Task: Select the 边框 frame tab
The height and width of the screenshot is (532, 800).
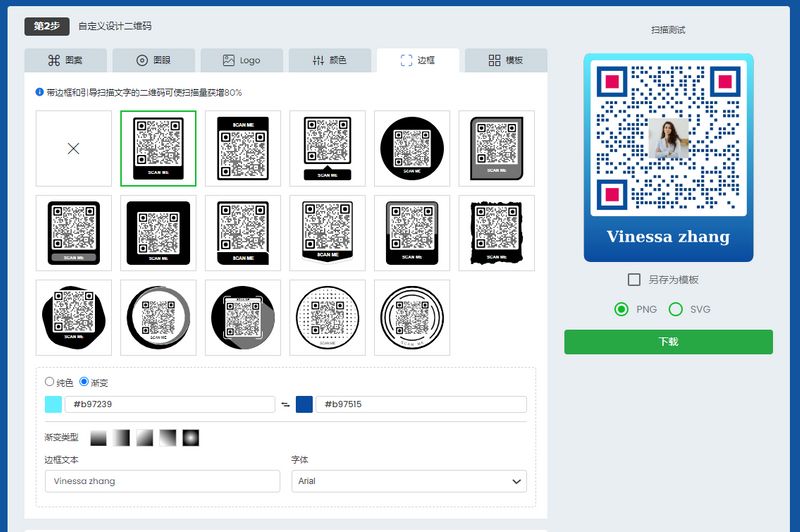Action: point(418,60)
